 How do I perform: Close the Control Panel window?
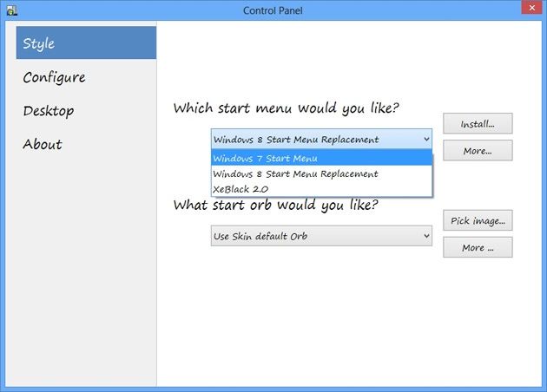point(531,7)
